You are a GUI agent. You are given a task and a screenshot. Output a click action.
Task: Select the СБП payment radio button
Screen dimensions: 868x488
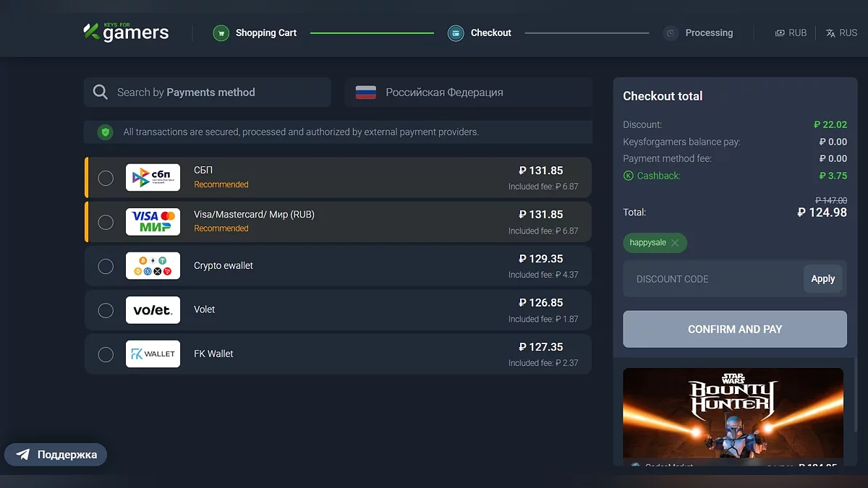(x=106, y=178)
